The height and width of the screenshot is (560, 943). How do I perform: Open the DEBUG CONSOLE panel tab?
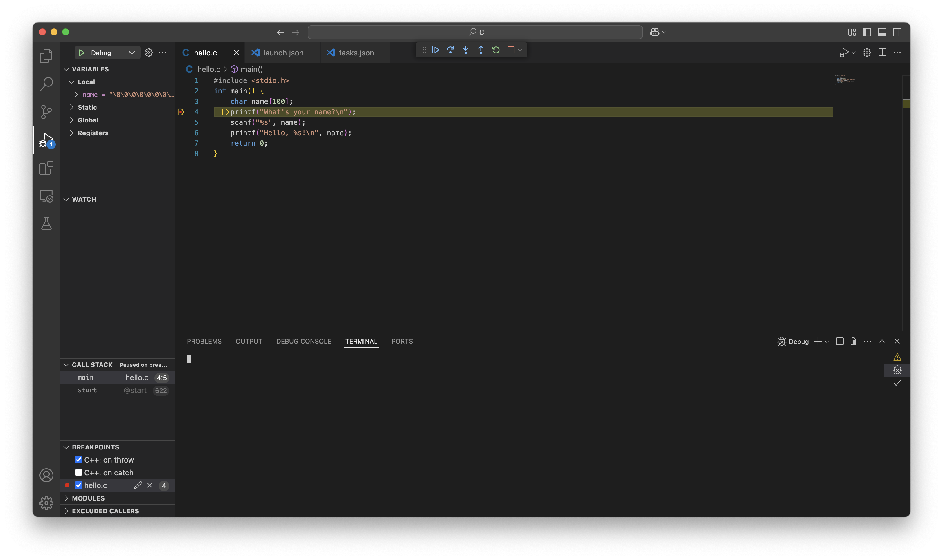pyautogui.click(x=303, y=341)
